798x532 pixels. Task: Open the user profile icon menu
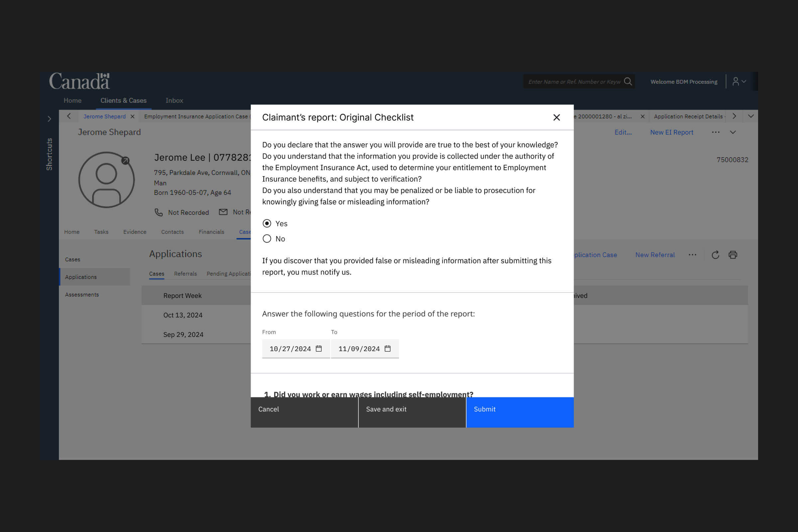739,81
